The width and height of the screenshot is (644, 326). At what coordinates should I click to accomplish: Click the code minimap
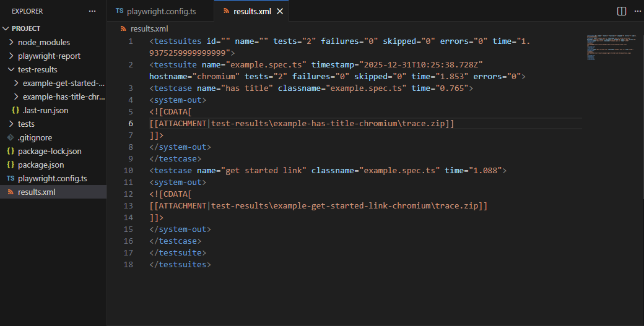[x=612, y=47]
